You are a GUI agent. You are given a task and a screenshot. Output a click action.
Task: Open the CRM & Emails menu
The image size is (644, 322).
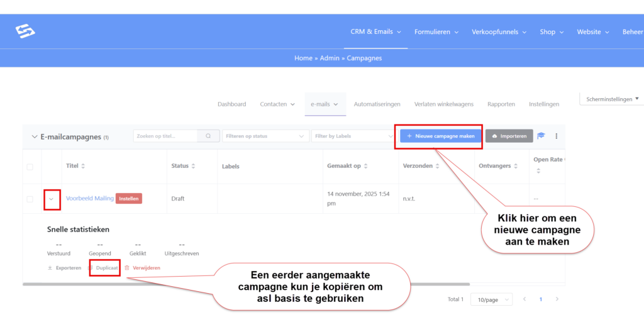376,31
